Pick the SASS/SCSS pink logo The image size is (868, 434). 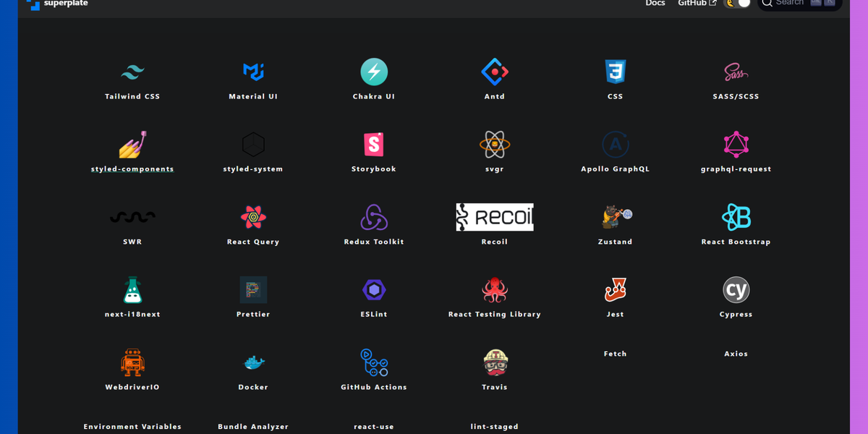click(x=736, y=72)
